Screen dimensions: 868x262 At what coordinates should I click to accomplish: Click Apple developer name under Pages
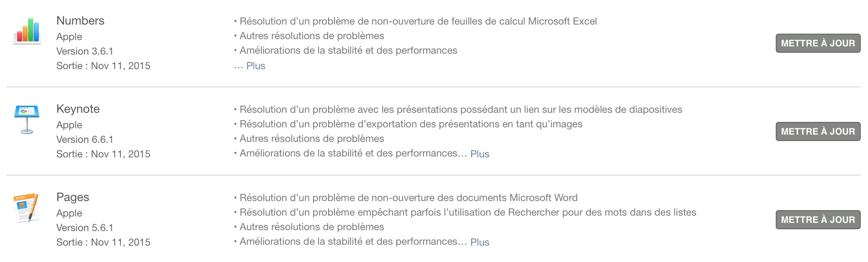(69, 213)
